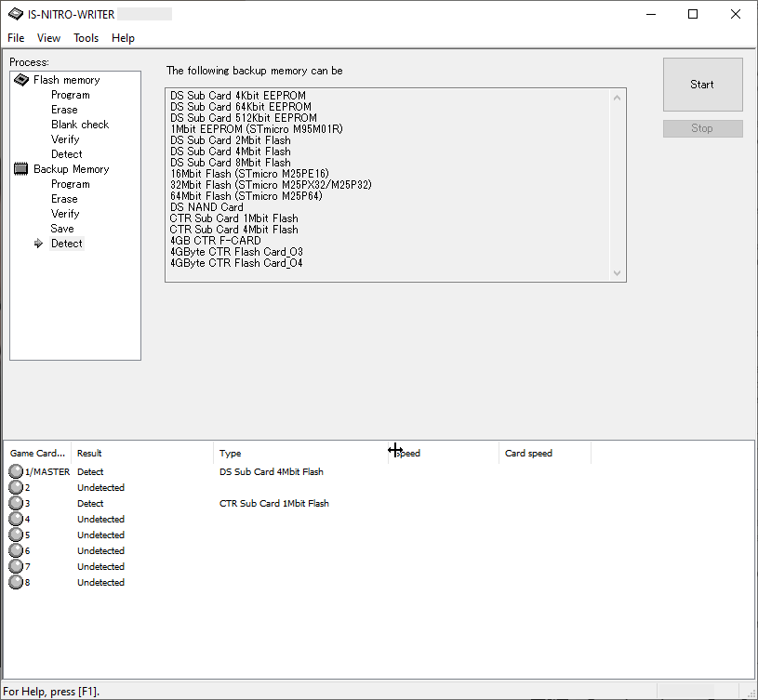The image size is (758, 700).
Task: Select Verify under Backup Memory
Action: 65,214
